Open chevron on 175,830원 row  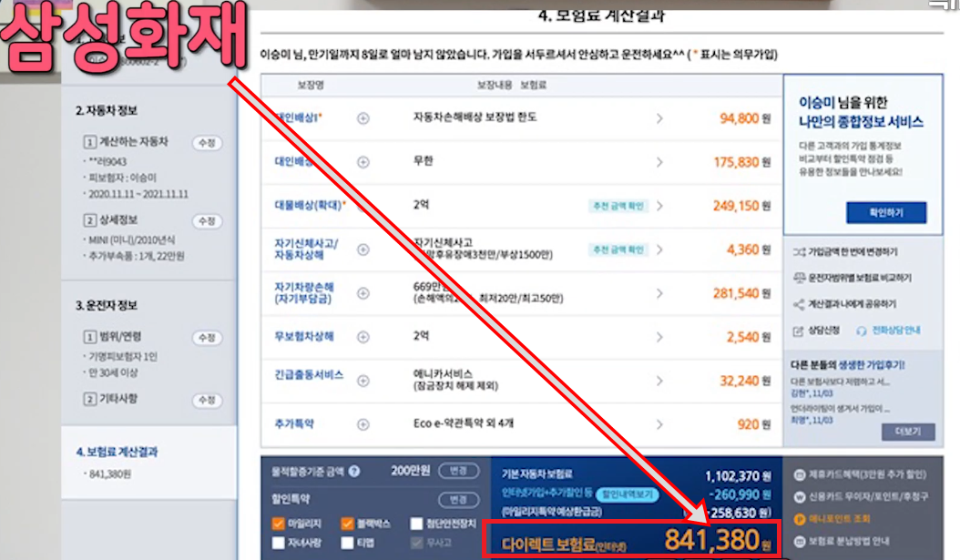pyautogui.click(x=659, y=162)
